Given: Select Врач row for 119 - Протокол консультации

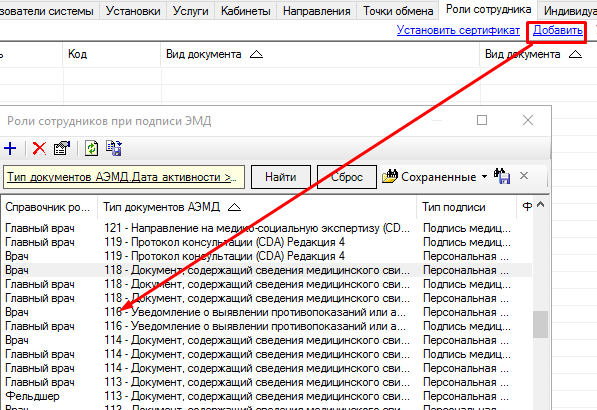Looking at the screenshot, I should (x=267, y=256).
